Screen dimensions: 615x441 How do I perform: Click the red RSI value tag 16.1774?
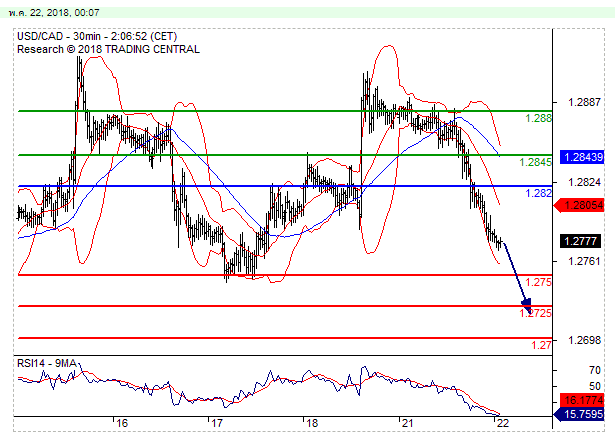(x=582, y=400)
